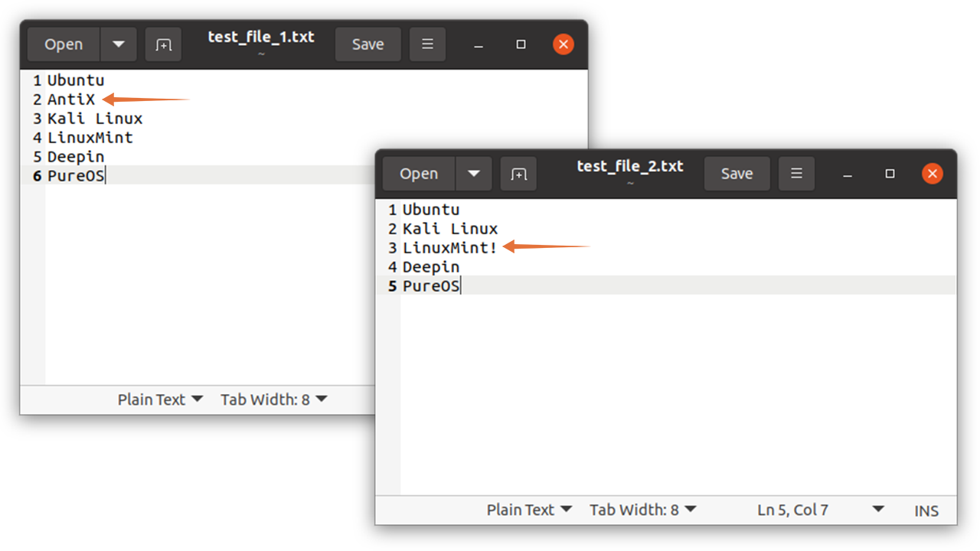Create a new tab in test_file_1.txt window
The height and width of the screenshot is (551, 980).
tap(163, 44)
